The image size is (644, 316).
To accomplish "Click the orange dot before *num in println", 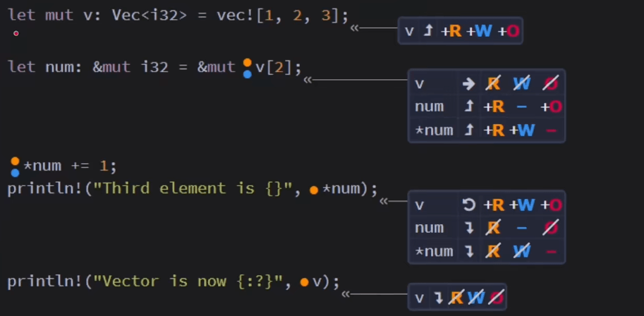I will click(314, 190).
